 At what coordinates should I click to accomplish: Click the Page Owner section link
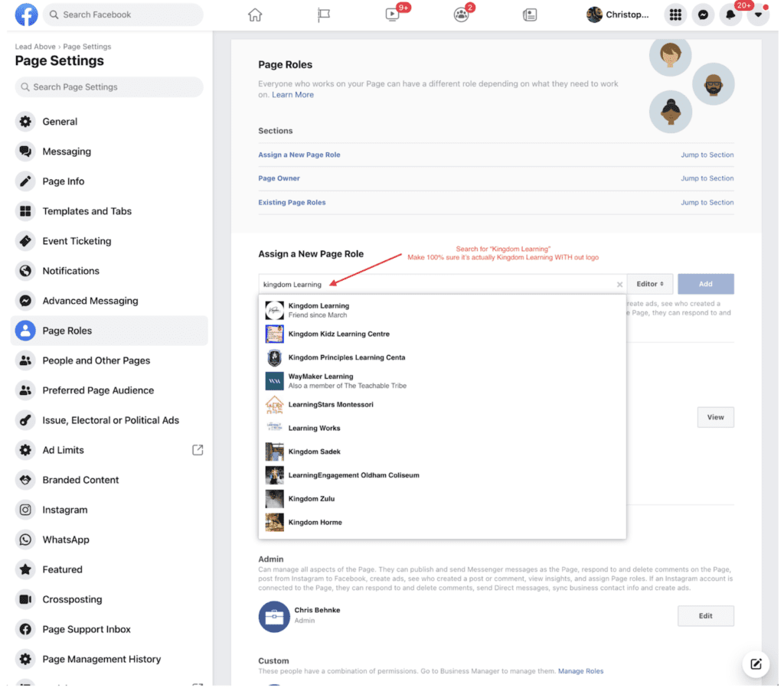[279, 178]
